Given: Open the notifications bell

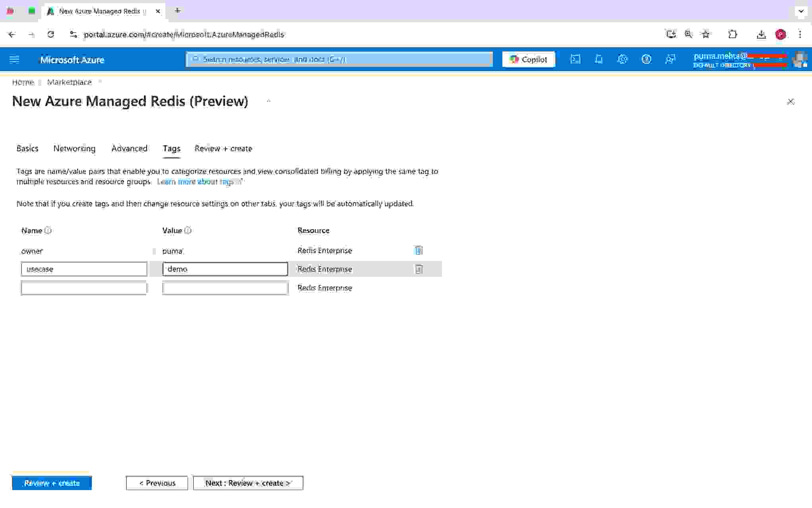Looking at the screenshot, I should (x=599, y=59).
